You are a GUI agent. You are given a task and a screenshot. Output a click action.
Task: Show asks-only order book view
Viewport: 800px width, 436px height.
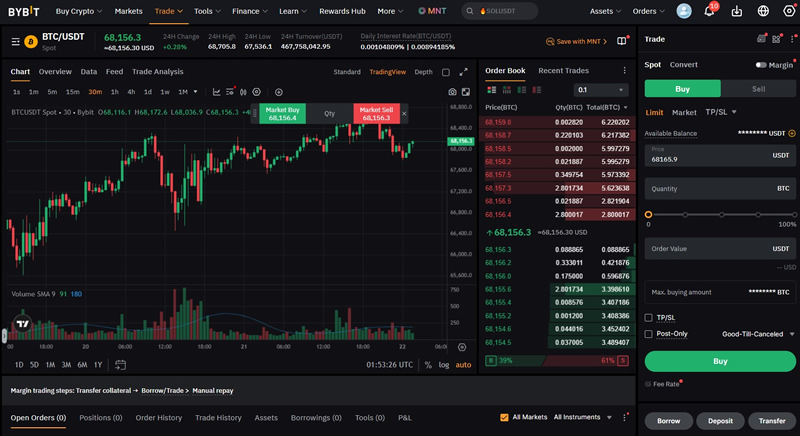point(537,90)
